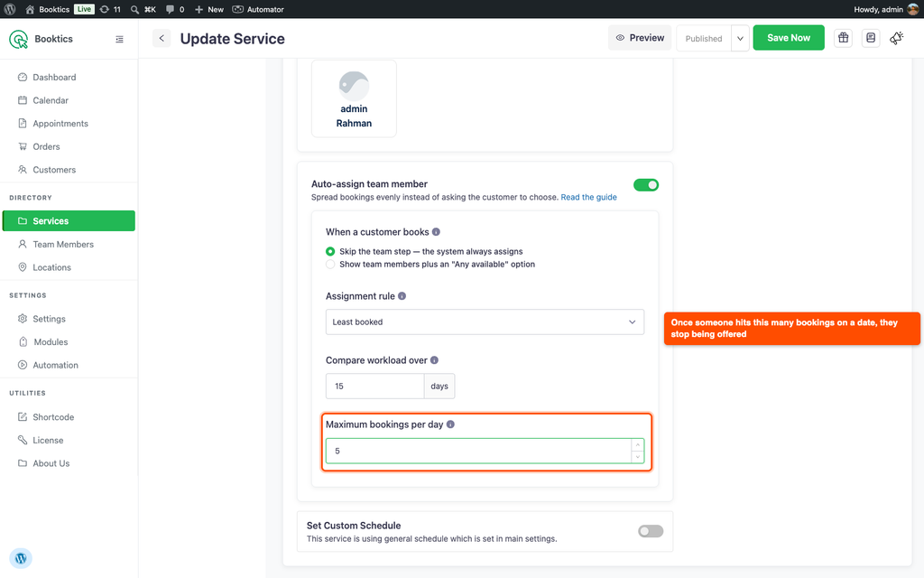Image resolution: width=924 pixels, height=578 pixels.
Task: Click info icon next to When a customer books
Action: (436, 232)
